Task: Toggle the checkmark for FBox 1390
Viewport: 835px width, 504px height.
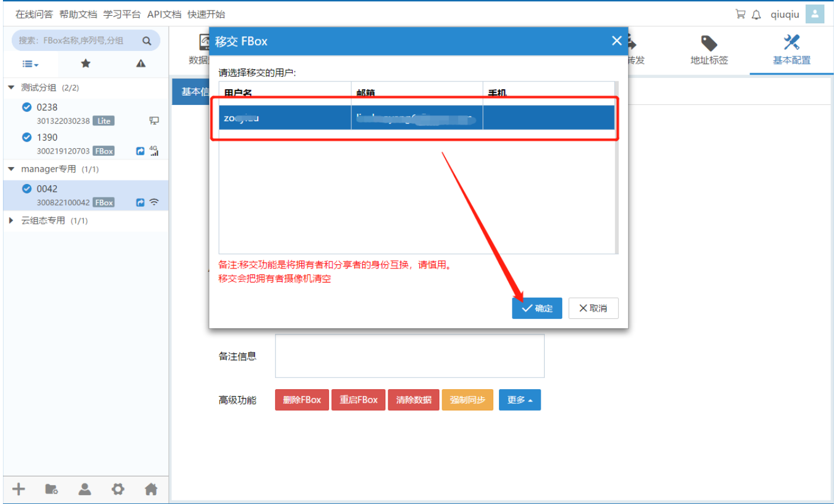Action: click(x=26, y=137)
